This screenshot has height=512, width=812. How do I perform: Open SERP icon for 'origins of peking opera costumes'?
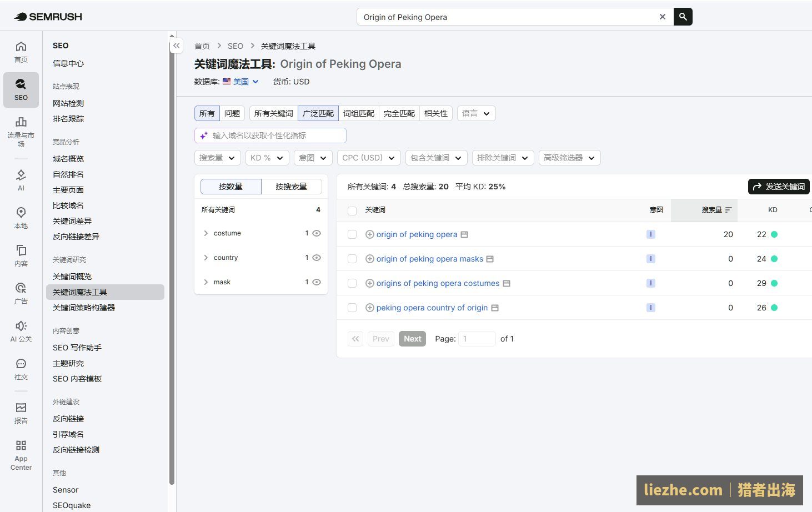click(507, 284)
